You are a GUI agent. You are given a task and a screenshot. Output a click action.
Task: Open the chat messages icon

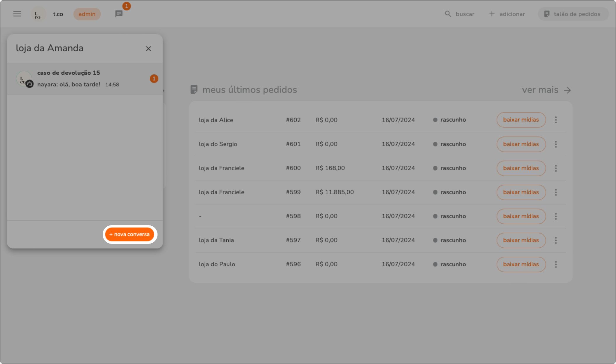coord(119,14)
